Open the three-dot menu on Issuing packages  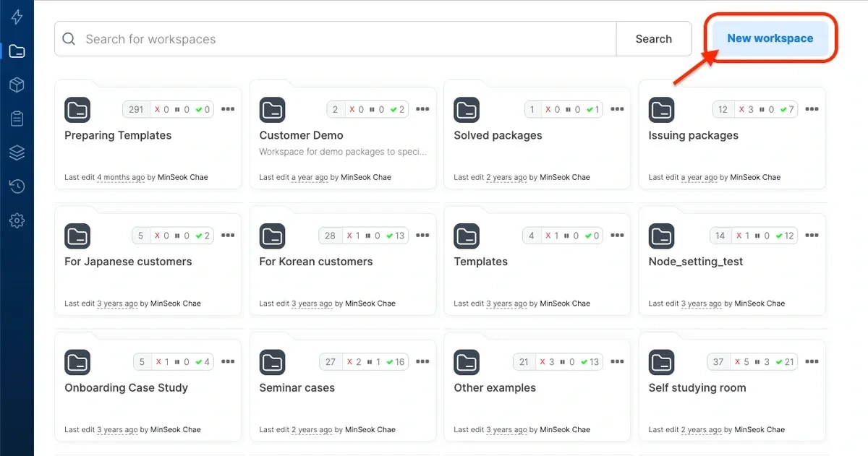[x=812, y=108]
